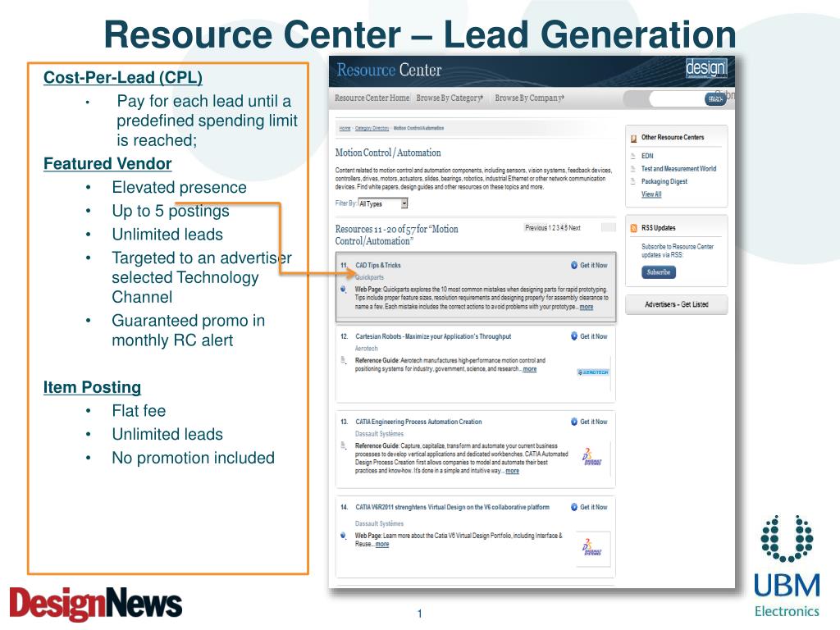Open Resource Center Home tab
Image resolution: width=840 pixels, height=630 pixels.
pos(372,98)
